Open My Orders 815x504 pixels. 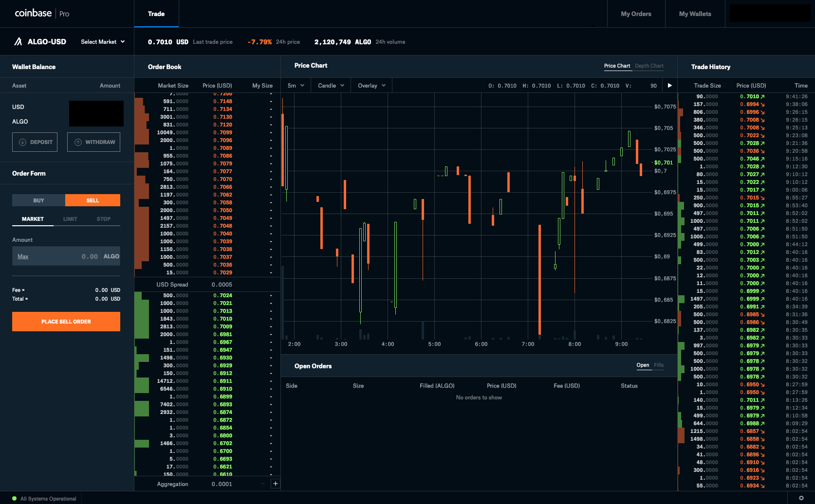tap(636, 14)
